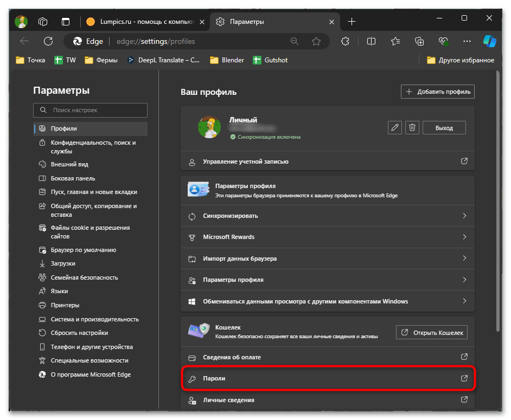The image size is (511, 420).
Task: Open Файлы cookie и разрешения сайтов
Action: [91, 232]
